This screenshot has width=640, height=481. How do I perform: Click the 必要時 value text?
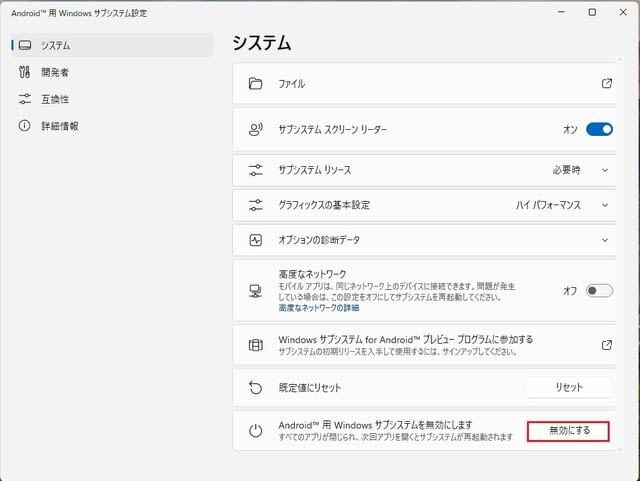click(567, 170)
